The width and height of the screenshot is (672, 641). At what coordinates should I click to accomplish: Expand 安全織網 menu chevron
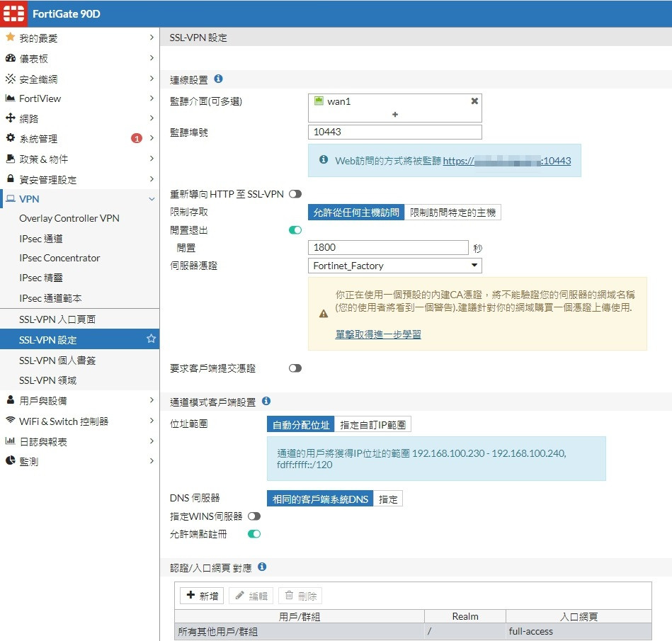click(x=152, y=78)
